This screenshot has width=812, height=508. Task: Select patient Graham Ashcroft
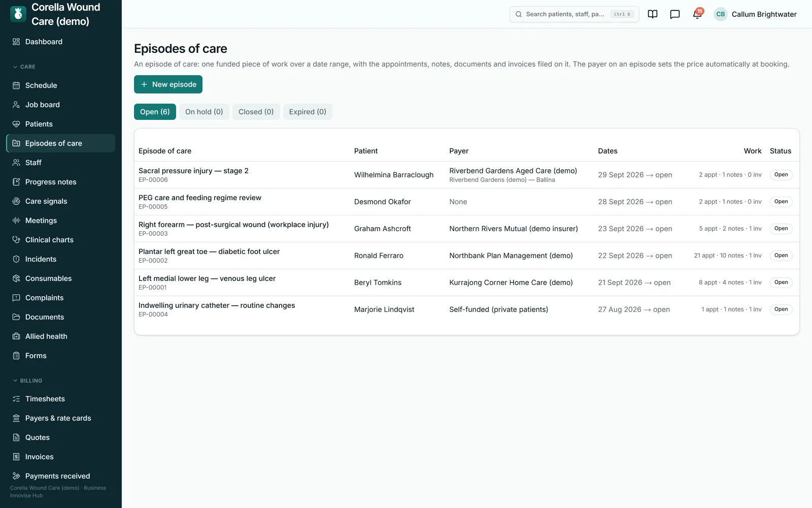(383, 229)
